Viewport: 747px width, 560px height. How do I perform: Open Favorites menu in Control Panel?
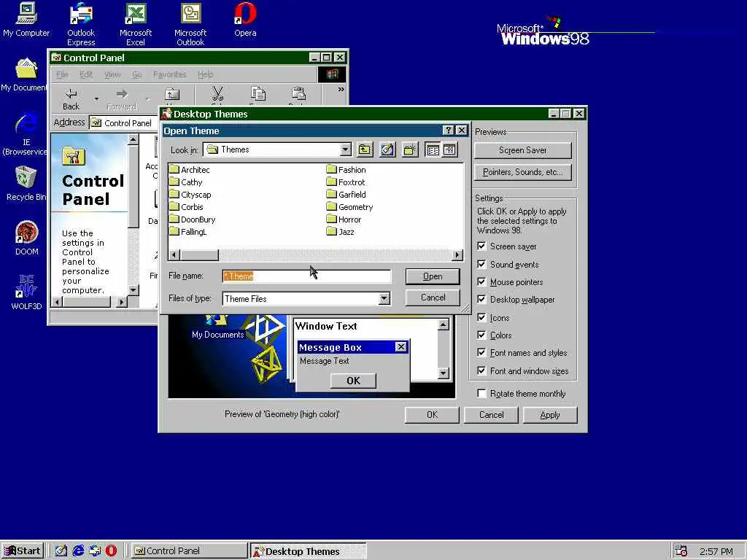(x=169, y=74)
